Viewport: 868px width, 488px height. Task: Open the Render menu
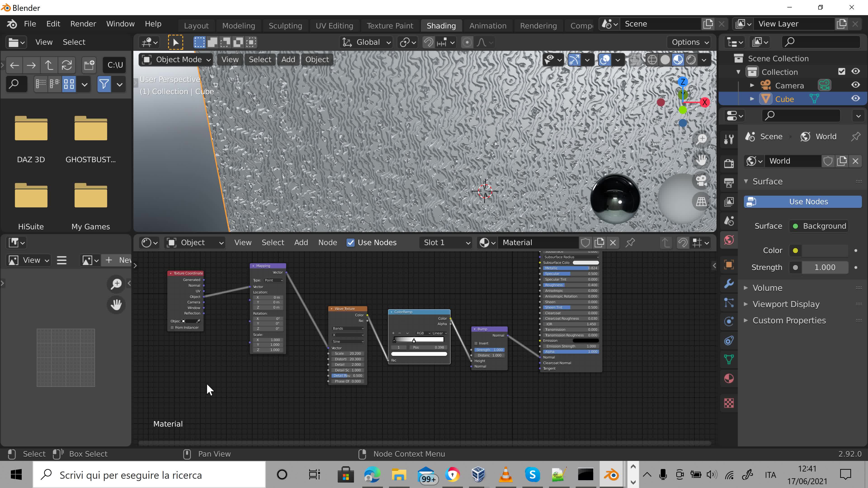pyautogui.click(x=83, y=24)
